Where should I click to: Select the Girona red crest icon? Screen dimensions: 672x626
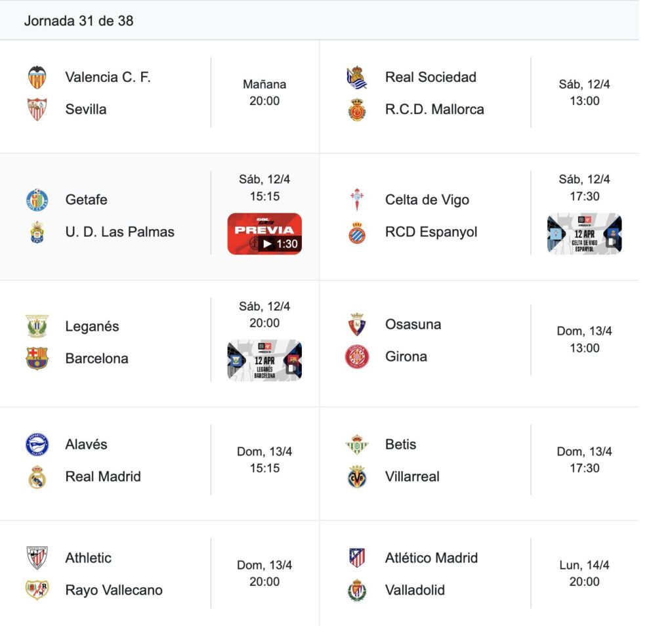click(x=356, y=356)
